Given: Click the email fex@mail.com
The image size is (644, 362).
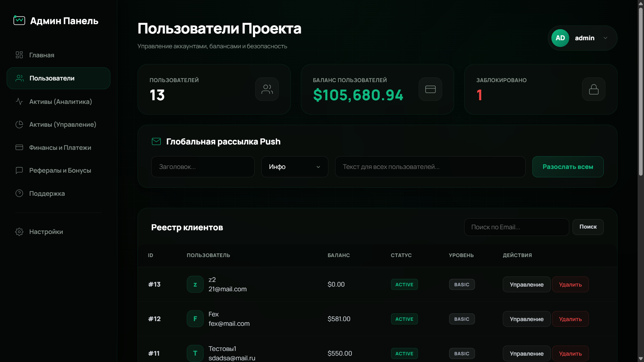Looking at the screenshot, I should [229, 324].
